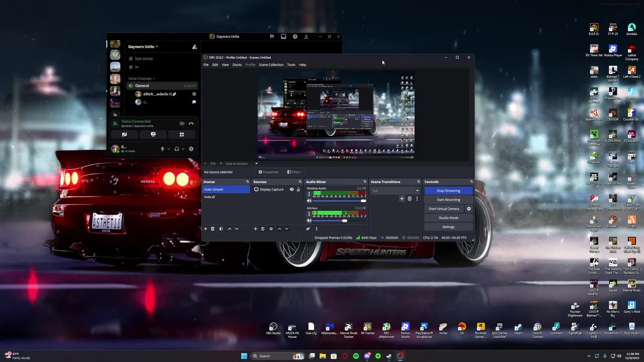The height and width of the screenshot is (362, 644).
Task: Click Start Virtual Camera button
Action: (444, 209)
